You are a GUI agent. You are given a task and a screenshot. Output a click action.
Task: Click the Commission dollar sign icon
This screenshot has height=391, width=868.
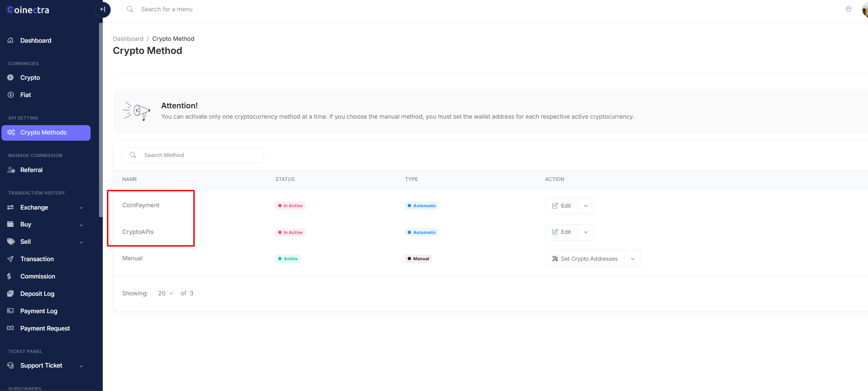pos(9,276)
